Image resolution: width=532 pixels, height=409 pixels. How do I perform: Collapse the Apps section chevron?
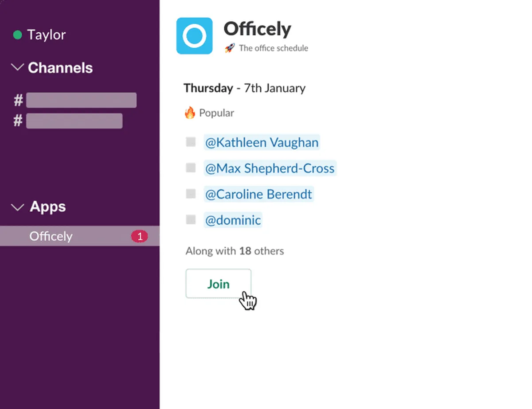18,207
